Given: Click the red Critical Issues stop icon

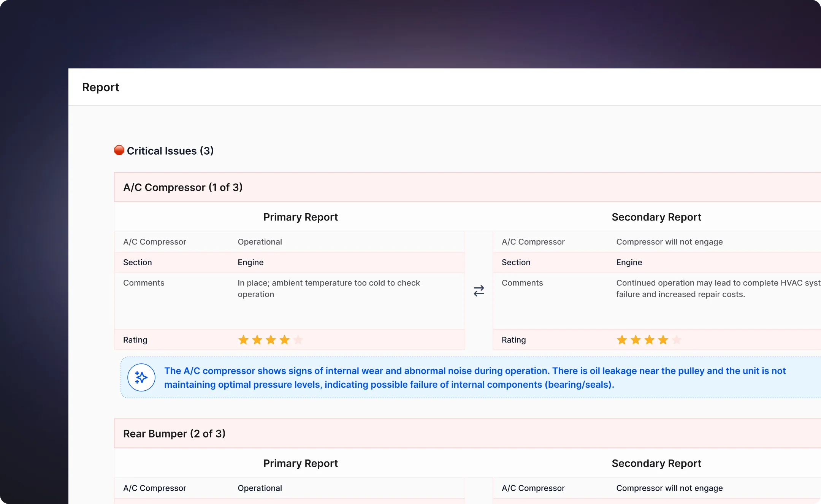Looking at the screenshot, I should pos(119,150).
